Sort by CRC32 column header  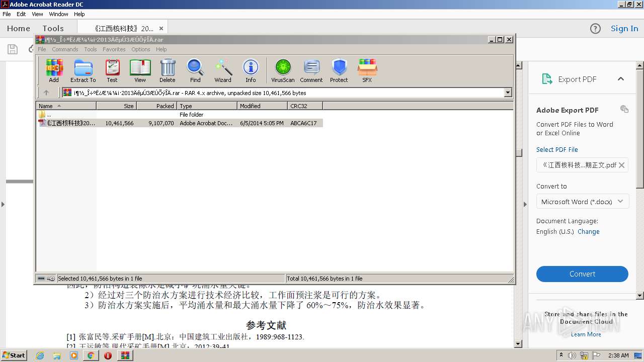(x=305, y=106)
